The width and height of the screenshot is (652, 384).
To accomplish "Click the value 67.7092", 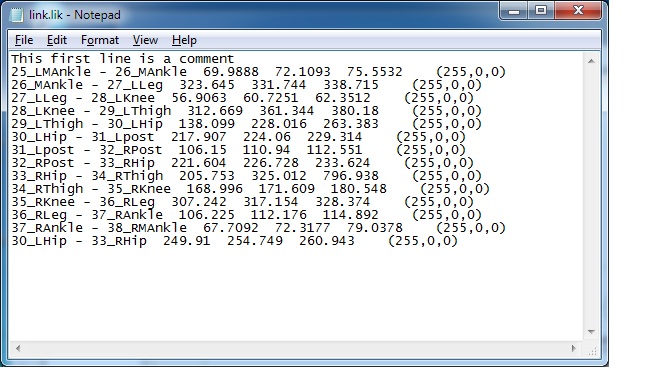I will pyautogui.click(x=231, y=228).
